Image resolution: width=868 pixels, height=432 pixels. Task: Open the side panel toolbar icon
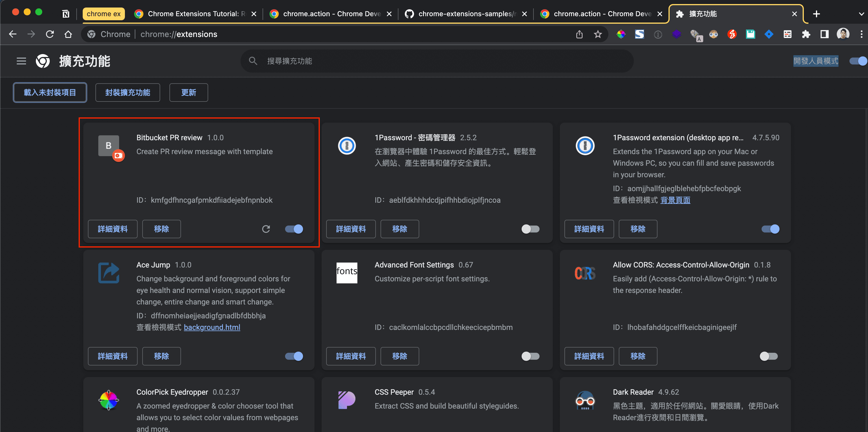(824, 34)
